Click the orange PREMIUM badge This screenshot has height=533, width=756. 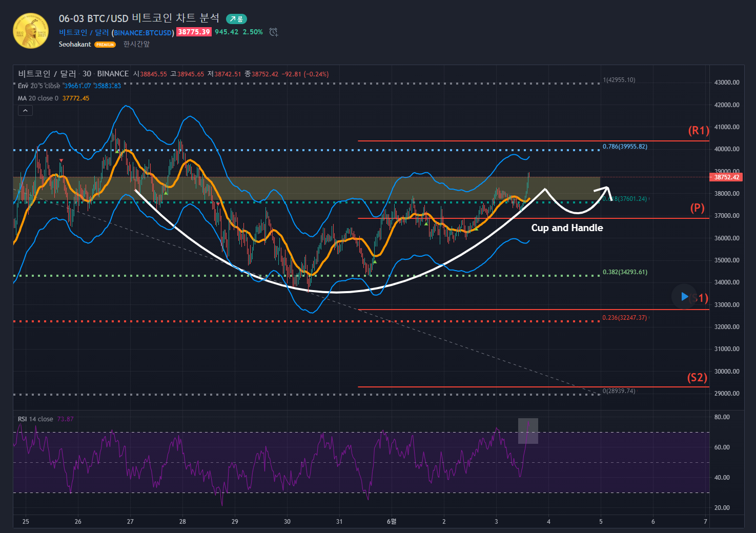[x=105, y=45]
